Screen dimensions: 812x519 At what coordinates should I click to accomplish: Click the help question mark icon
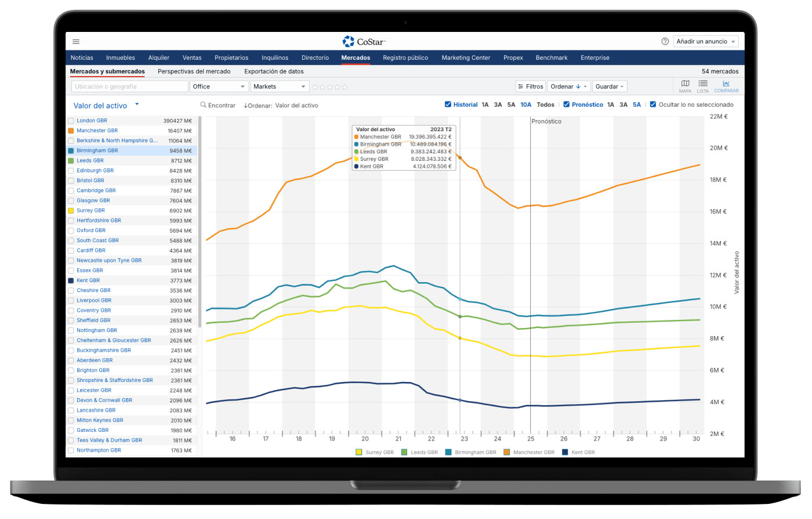(665, 42)
